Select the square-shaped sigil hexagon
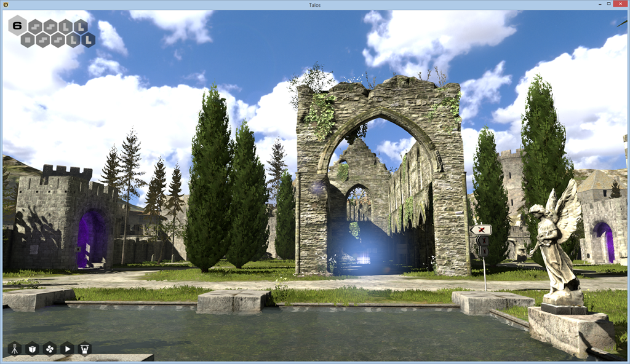The height and width of the screenshot is (364, 630). click(28, 40)
